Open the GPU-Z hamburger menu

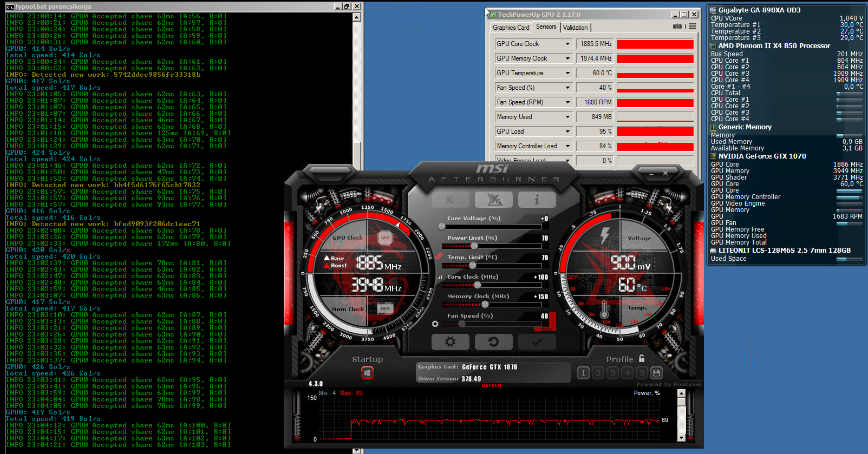tap(692, 26)
